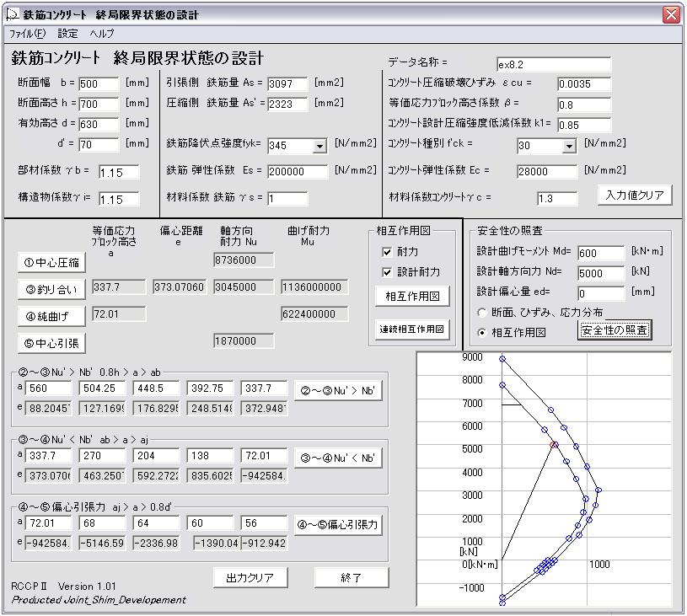The width and height of the screenshot is (687, 616).
Task: Click the 材料係数 鉄筋 γs input field
Action: (x=287, y=199)
